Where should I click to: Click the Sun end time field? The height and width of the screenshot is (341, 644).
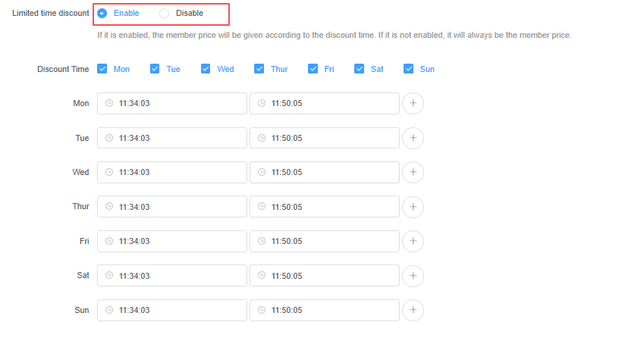point(325,310)
